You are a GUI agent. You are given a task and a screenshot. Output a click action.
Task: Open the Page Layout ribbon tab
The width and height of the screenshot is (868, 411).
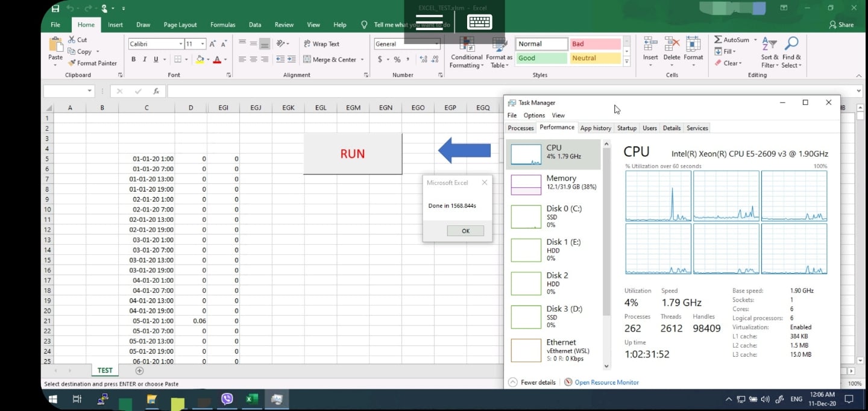click(x=180, y=25)
